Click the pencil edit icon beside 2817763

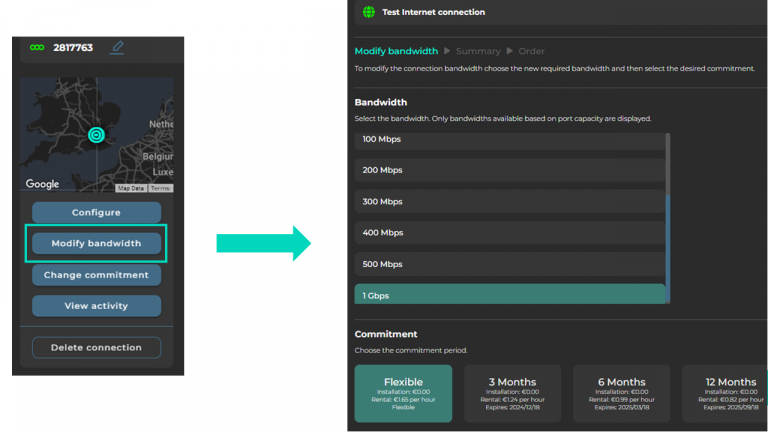click(x=117, y=47)
